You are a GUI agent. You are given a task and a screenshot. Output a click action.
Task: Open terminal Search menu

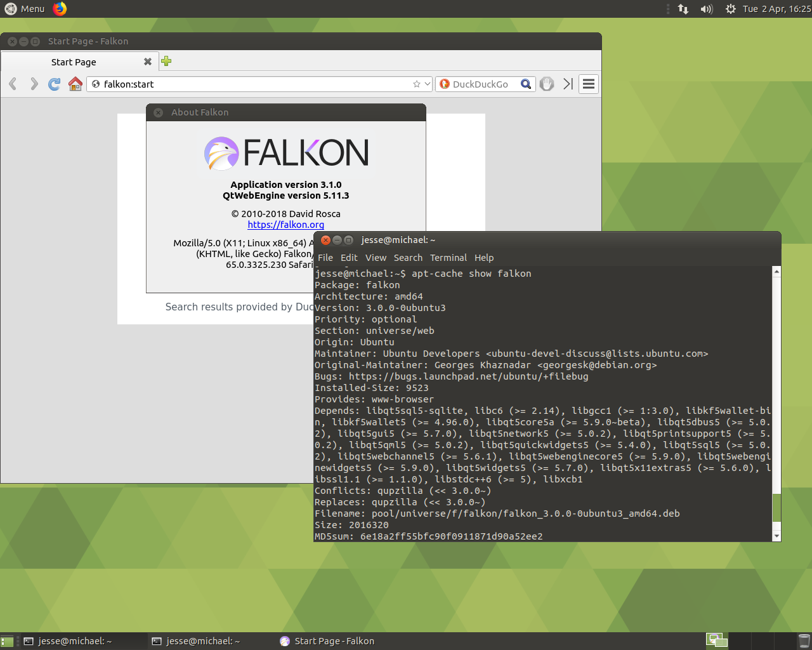408,258
